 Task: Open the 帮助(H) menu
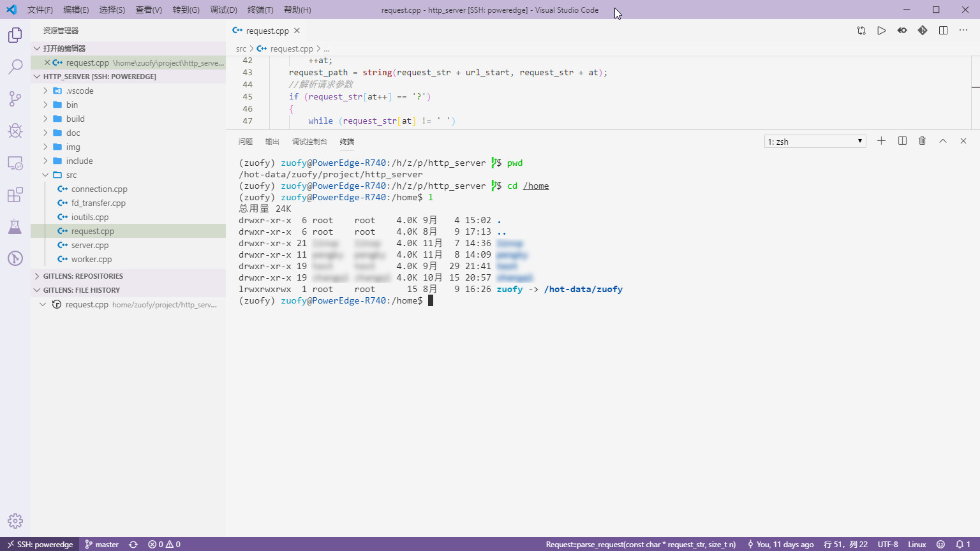coord(297,10)
